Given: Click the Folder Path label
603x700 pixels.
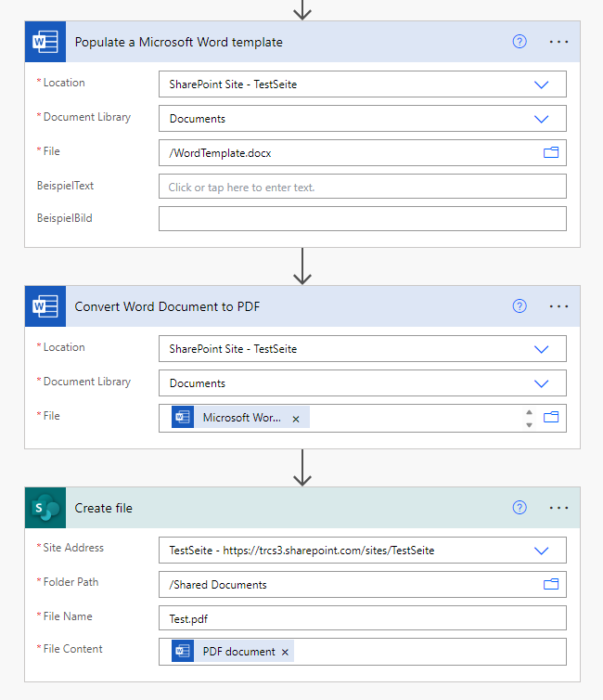Looking at the screenshot, I should [x=71, y=582].
